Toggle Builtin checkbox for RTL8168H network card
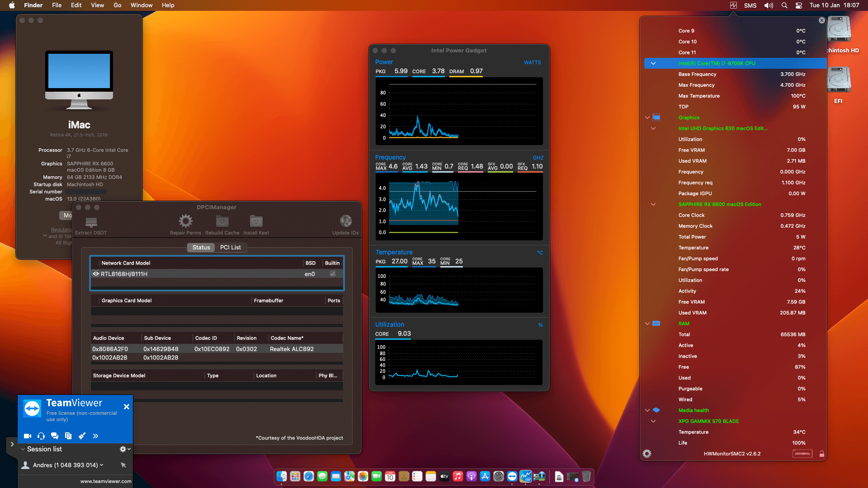The width and height of the screenshot is (868, 488). point(332,273)
